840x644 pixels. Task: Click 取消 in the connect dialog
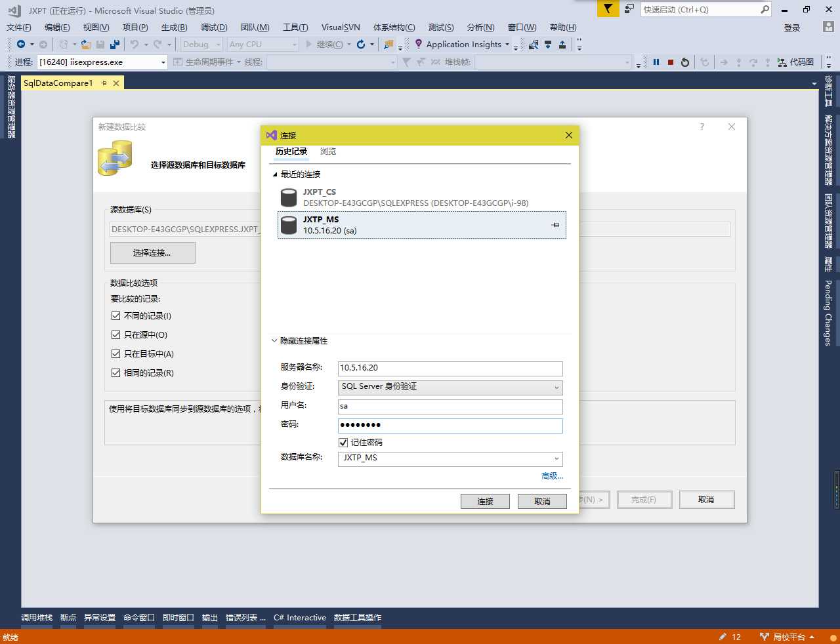pyautogui.click(x=542, y=502)
